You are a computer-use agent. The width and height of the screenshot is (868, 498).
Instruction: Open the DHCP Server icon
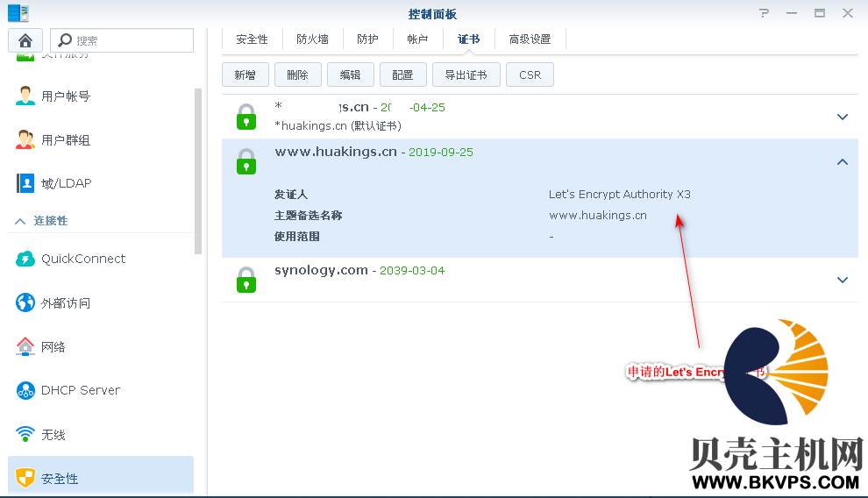point(25,390)
